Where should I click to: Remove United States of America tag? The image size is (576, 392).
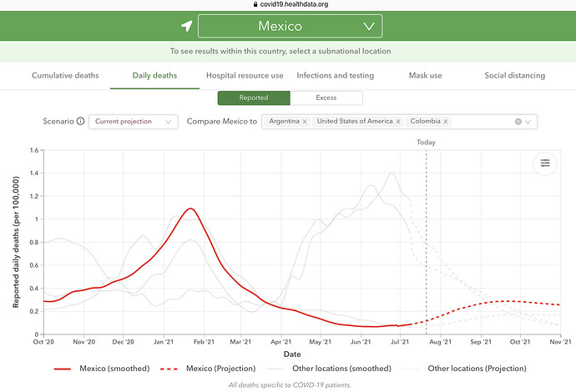pyautogui.click(x=398, y=122)
